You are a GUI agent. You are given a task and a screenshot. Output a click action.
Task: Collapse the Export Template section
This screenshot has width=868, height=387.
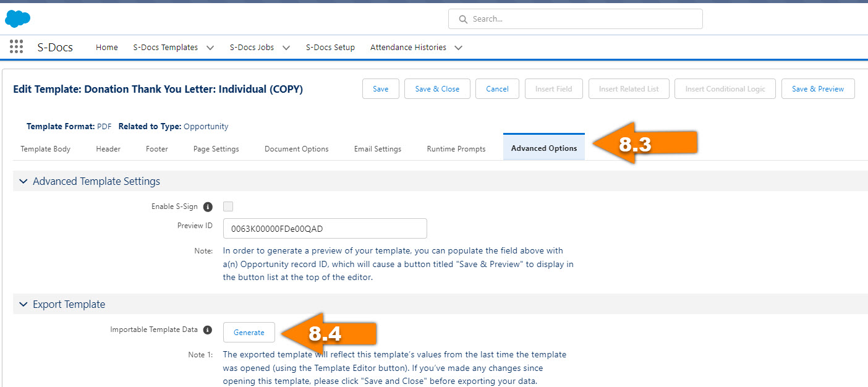[x=23, y=304]
